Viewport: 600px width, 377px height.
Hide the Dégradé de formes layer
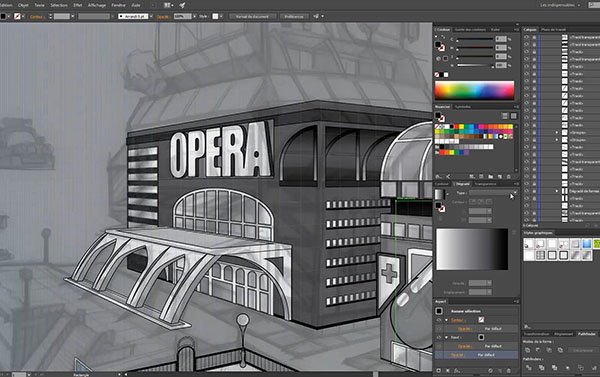(527, 191)
